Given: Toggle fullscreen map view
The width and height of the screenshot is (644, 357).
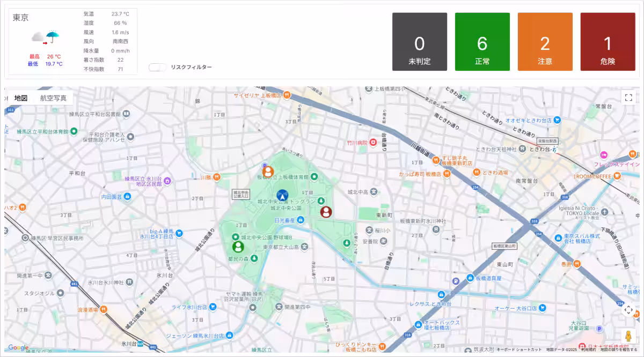Looking at the screenshot, I should [x=628, y=98].
